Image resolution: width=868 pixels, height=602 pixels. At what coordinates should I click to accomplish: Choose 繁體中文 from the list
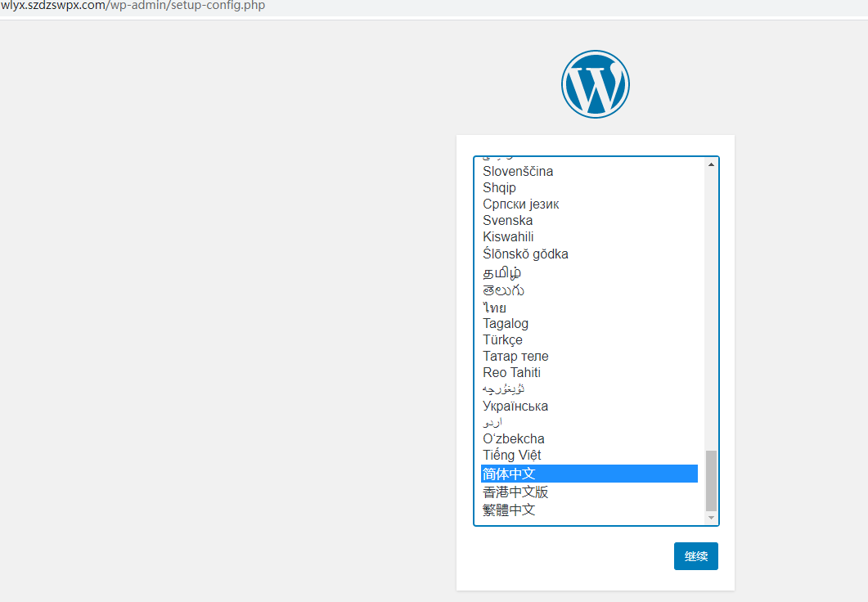(x=509, y=510)
